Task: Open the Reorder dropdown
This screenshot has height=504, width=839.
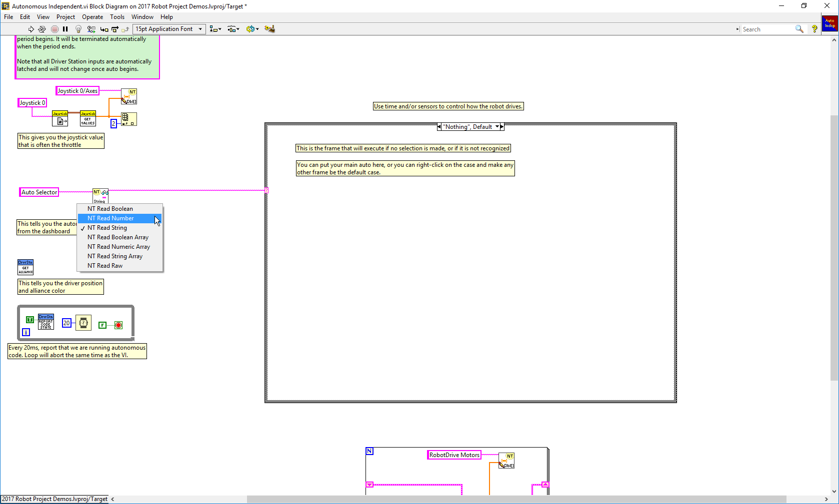Action: click(252, 29)
